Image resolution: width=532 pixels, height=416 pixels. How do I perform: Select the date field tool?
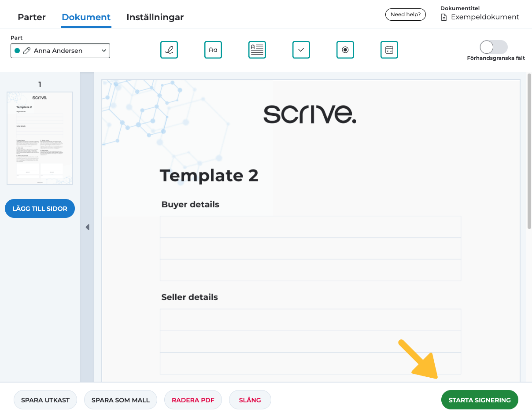(389, 50)
